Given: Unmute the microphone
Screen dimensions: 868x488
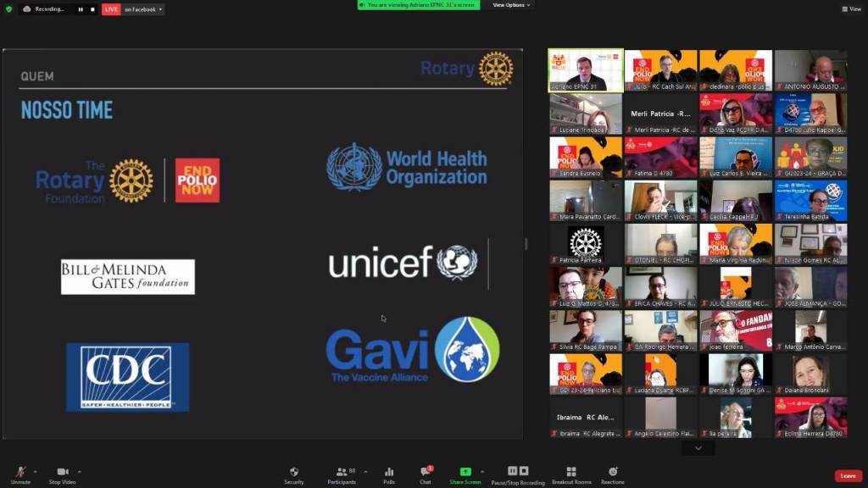Looking at the screenshot, I should tap(20, 474).
